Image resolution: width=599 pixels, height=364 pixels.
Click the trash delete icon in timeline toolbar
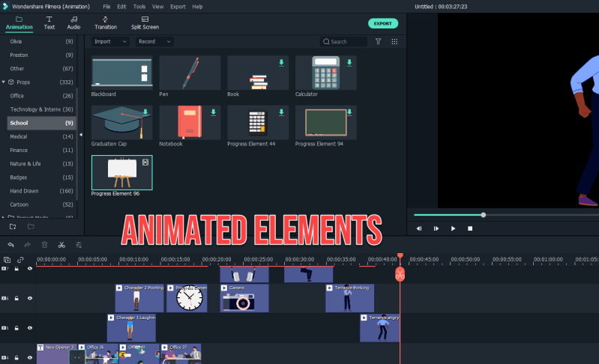click(44, 245)
